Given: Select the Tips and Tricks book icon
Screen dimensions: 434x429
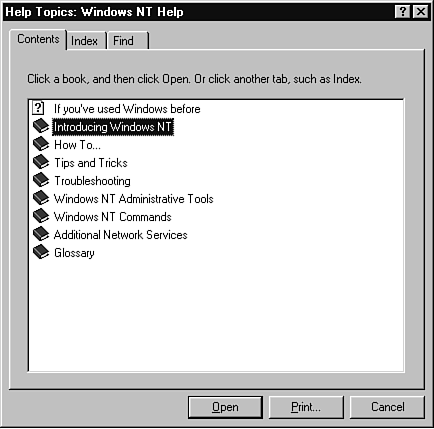Looking at the screenshot, I should pyautogui.click(x=41, y=162).
